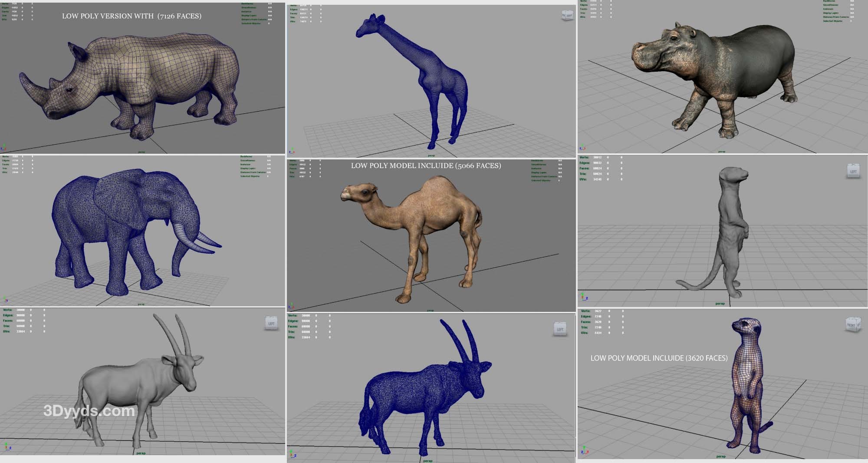Image resolution: width=868 pixels, height=463 pixels.
Task: Click the XYZ axis gizmo in the hippo viewport
Action: [x=582, y=149]
